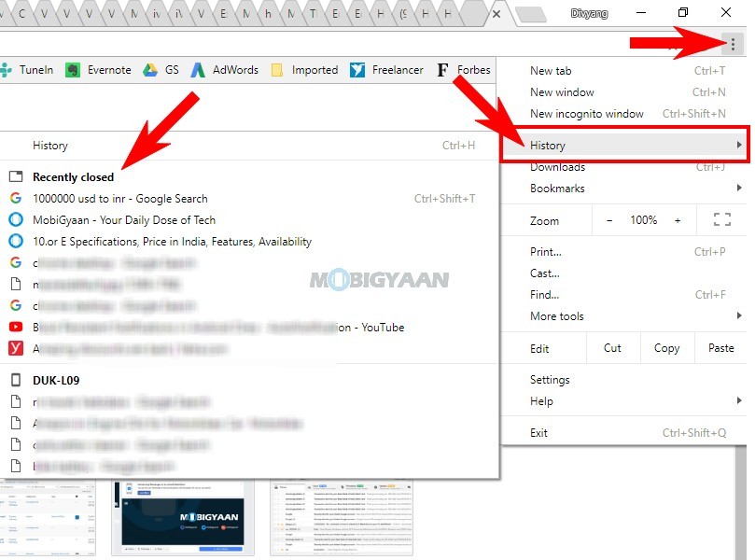Open the GS Google Drive bookmark
Image resolution: width=755 pixels, height=560 pixels.
[161, 70]
